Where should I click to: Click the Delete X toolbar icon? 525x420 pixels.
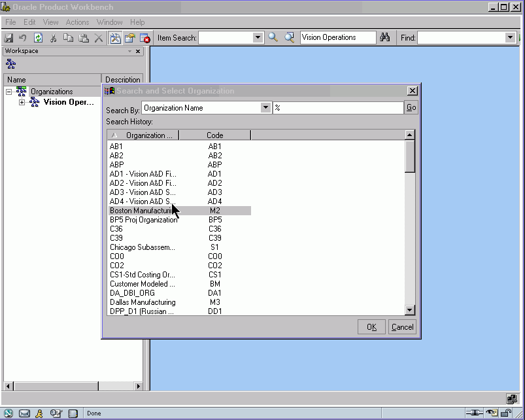pos(99,38)
